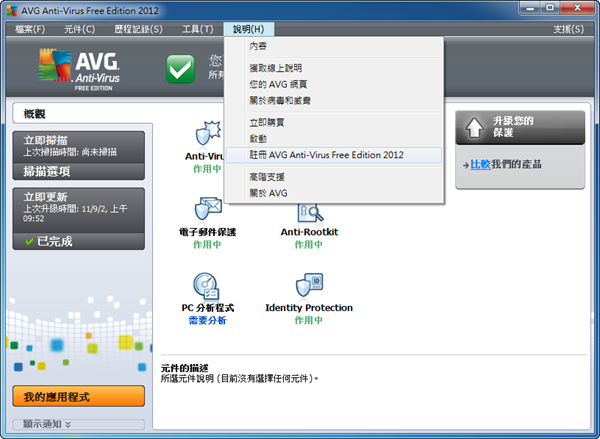Click the green checkmark status icon

[x=180, y=69]
